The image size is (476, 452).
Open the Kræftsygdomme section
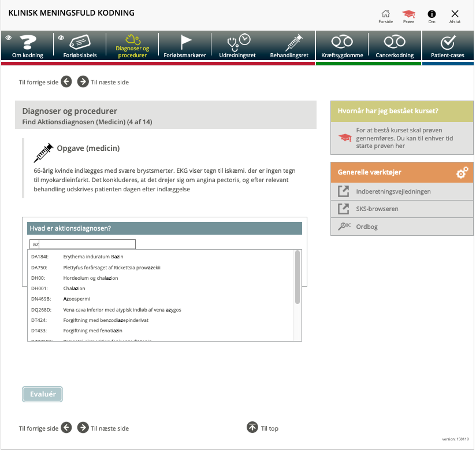(x=342, y=46)
